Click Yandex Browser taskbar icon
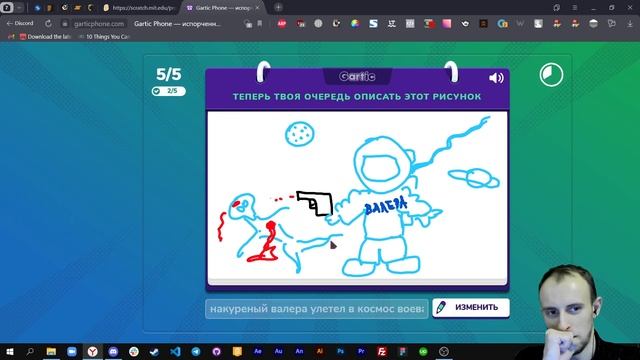The image size is (640, 360). (x=93, y=351)
